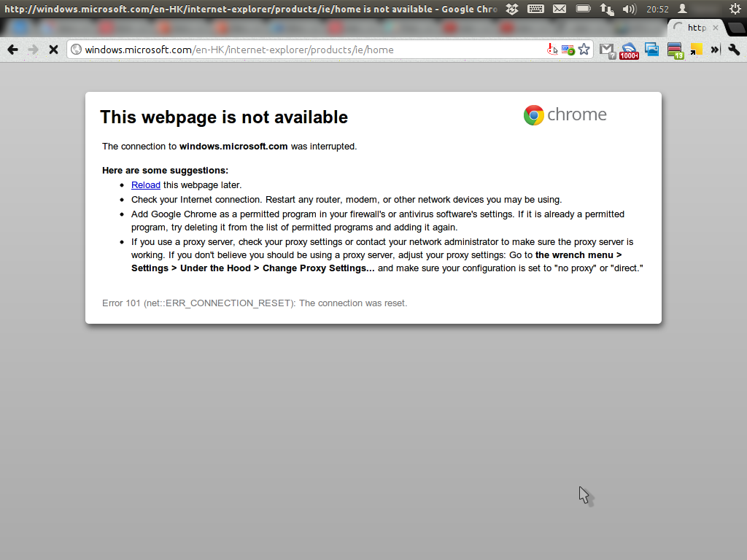Open the Chrome wrench menu
The image size is (747, 560).
pyautogui.click(x=734, y=50)
